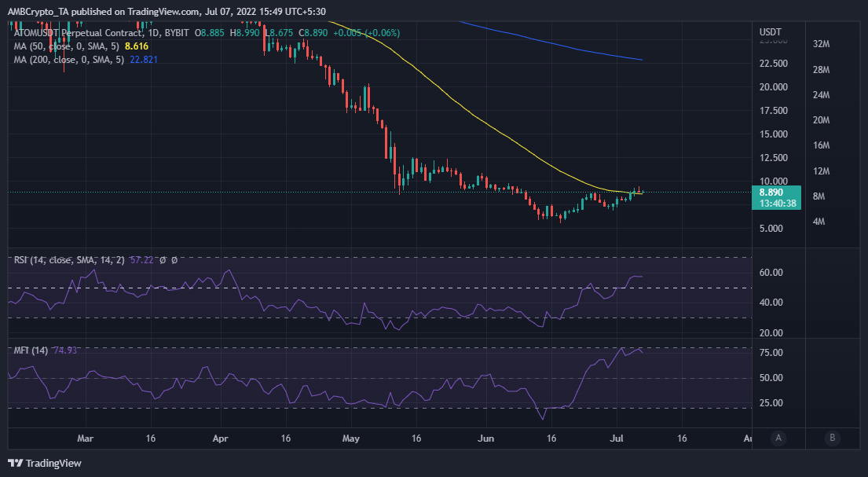Screen dimensions: 868x477
Task: Click the USDT price scale label
Action: click(770, 31)
